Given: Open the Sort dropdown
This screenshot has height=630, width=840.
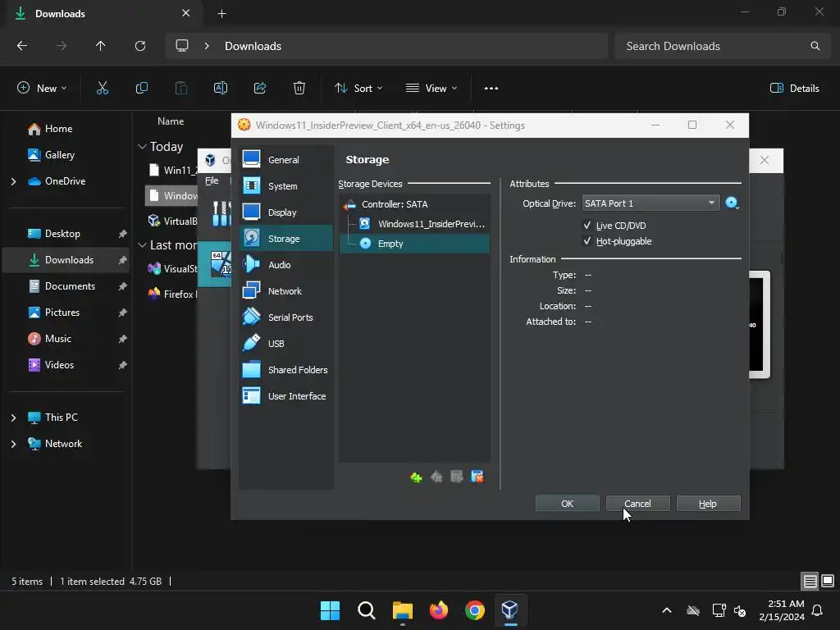Looking at the screenshot, I should (358, 88).
